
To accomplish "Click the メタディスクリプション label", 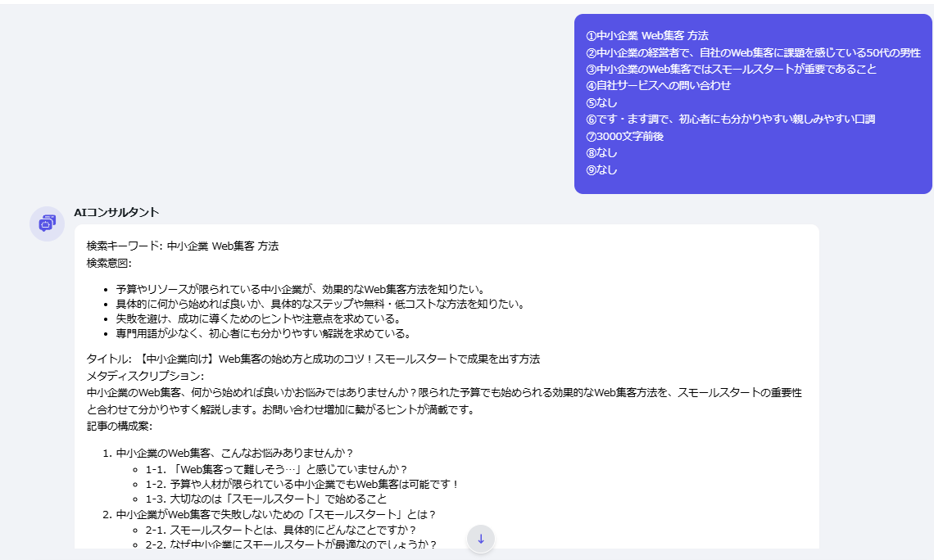I will (145, 376).
